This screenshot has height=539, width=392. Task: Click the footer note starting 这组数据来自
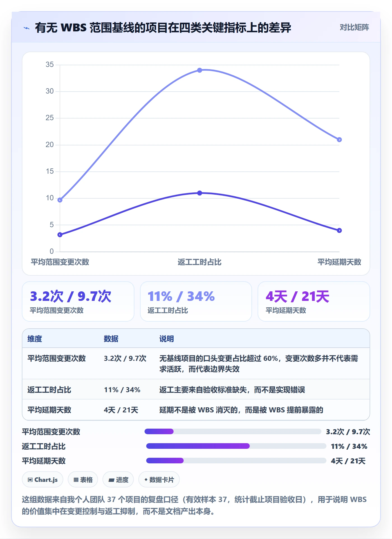194,505
